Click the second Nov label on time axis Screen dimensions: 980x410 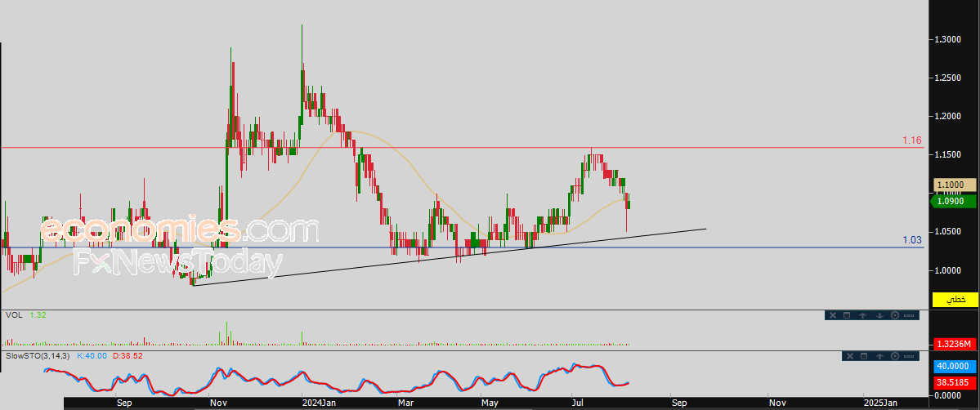point(776,403)
